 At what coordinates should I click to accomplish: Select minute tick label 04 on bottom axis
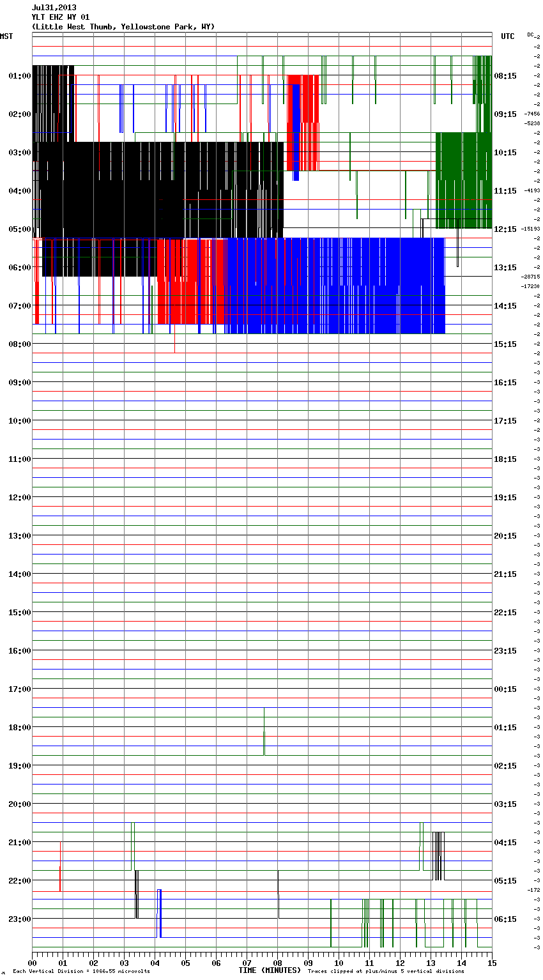coord(155,963)
